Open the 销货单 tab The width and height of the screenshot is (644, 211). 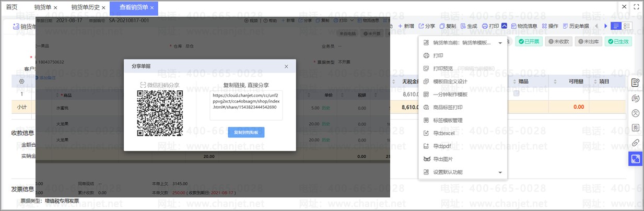point(43,7)
